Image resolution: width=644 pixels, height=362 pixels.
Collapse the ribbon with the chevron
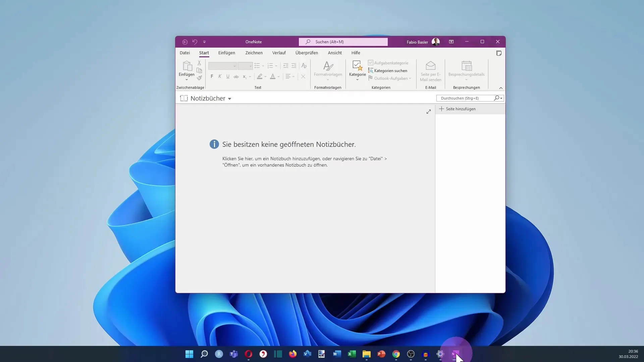501,88
